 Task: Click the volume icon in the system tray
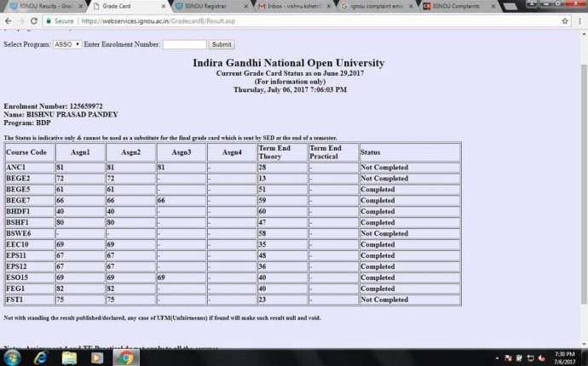tap(541, 358)
